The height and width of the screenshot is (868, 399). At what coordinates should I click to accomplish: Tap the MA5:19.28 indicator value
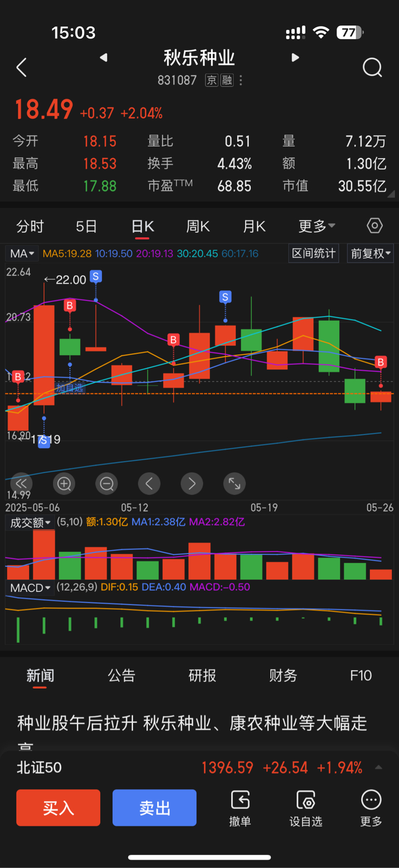click(x=67, y=254)
